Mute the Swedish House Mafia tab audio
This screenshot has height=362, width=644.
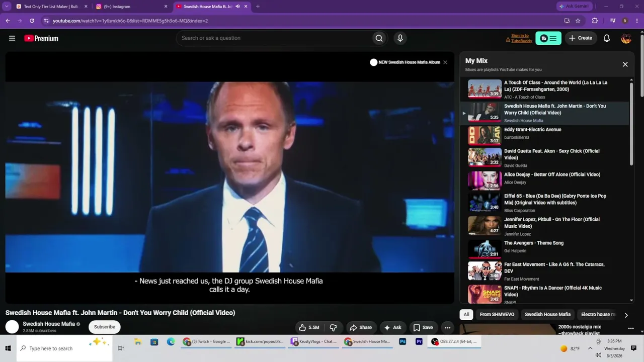click(237, 7)
